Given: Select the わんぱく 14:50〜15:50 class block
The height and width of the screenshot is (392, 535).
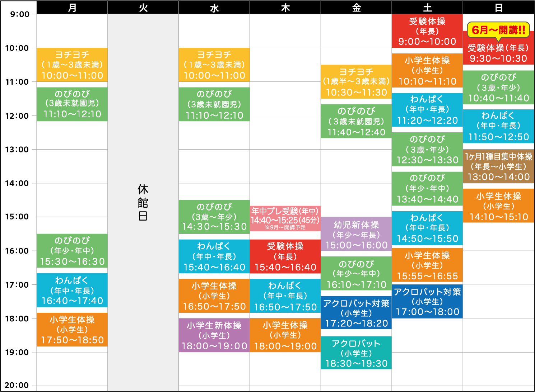Looking at the screenshot, I should [428, 228].
